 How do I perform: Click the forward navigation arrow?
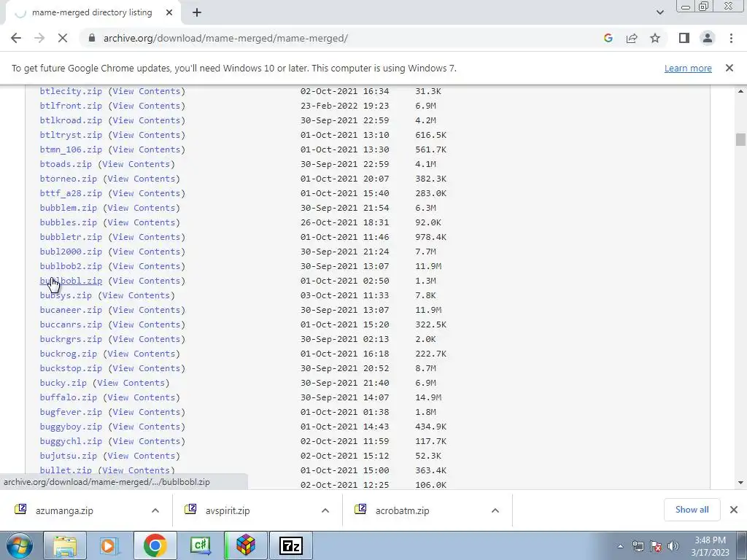[x=39, y=38]
